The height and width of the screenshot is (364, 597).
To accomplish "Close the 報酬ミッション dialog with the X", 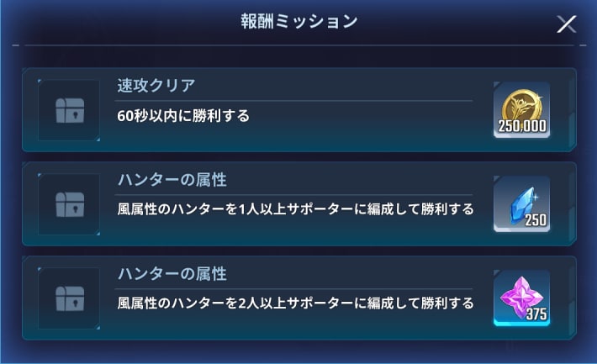I will [x=566, y=24].
